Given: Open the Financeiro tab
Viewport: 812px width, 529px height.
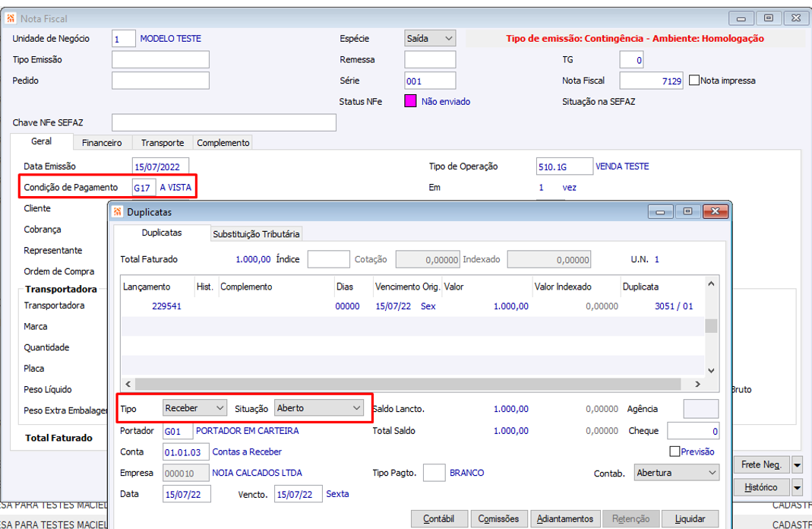Looking at the screenshot, I should (x=102, y=142).
